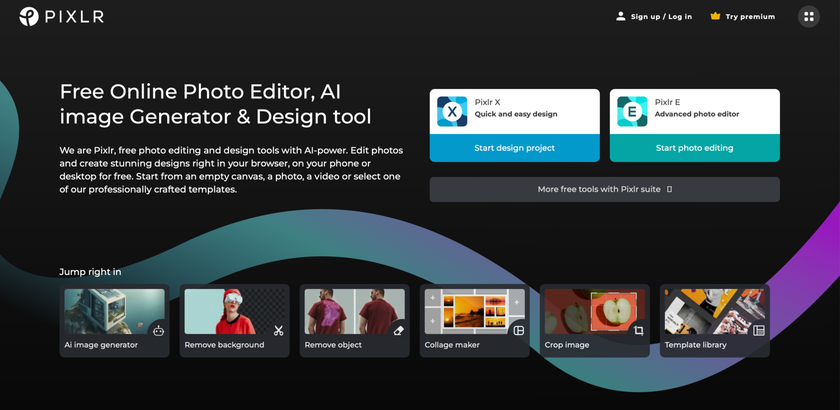Click the robot icon on AI image generator
This screenshot has height=410, width=840.
pyautogui.click(x=158, y=331)
